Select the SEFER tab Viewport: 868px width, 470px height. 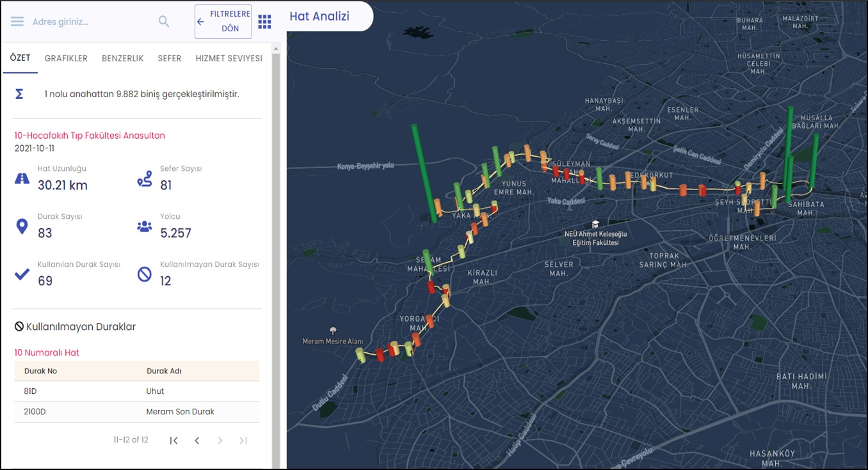click(170, 58)
